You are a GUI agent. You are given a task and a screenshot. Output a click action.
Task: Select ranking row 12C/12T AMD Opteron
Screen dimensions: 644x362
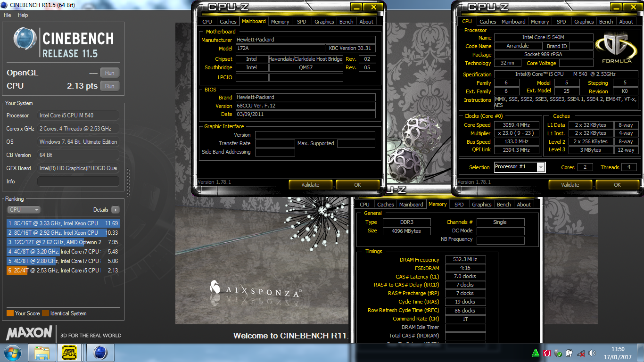tap(63, 242)
